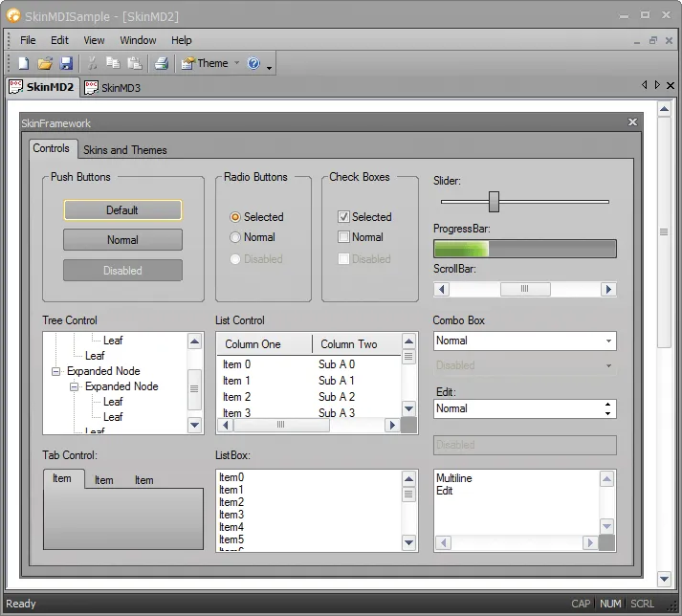Click the blue Help question mark icon

[x=253, y=63]
